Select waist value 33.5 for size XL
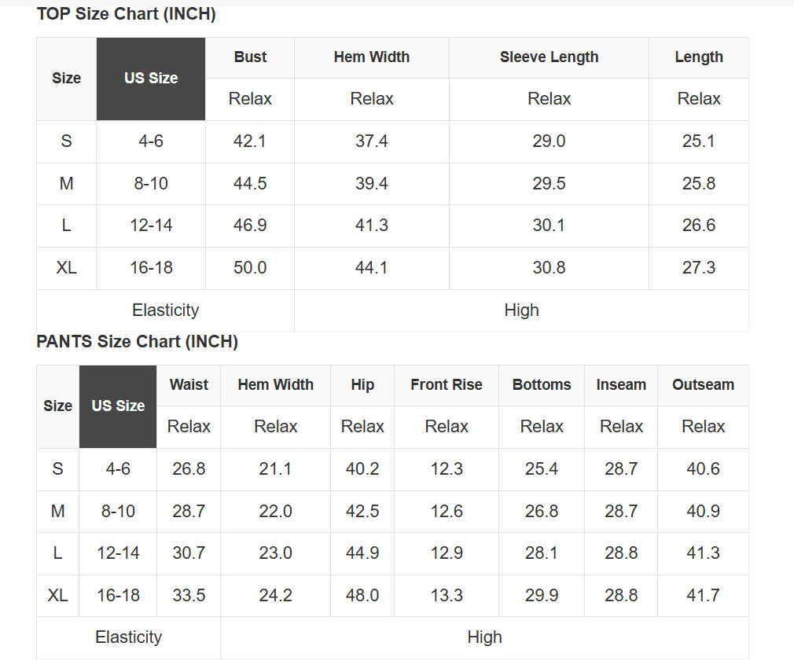Viewport: 794px width, 672px height. 189,596
